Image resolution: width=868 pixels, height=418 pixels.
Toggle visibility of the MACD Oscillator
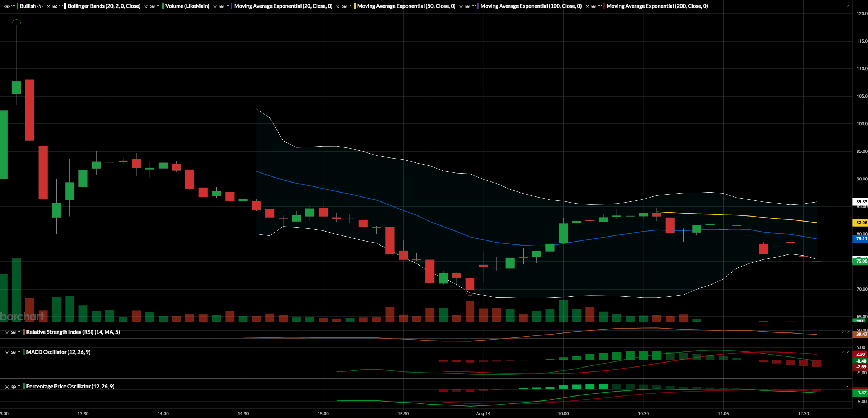pyautogui.click(x=13, y=352)
